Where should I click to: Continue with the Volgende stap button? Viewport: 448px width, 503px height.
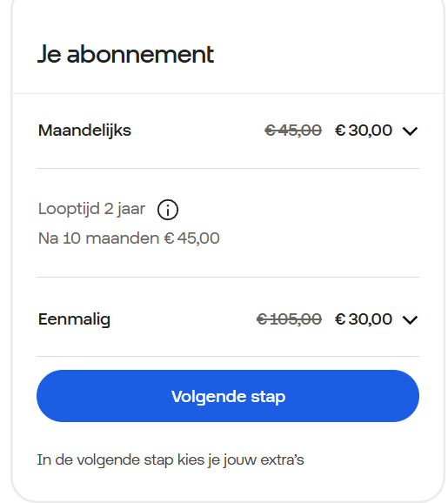pos(228,396)
